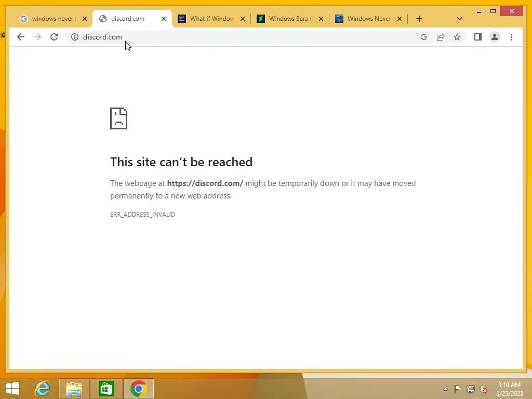The image size is (532, 399).
Task: Open a new tab with plus button
Action: coord(419,19)
